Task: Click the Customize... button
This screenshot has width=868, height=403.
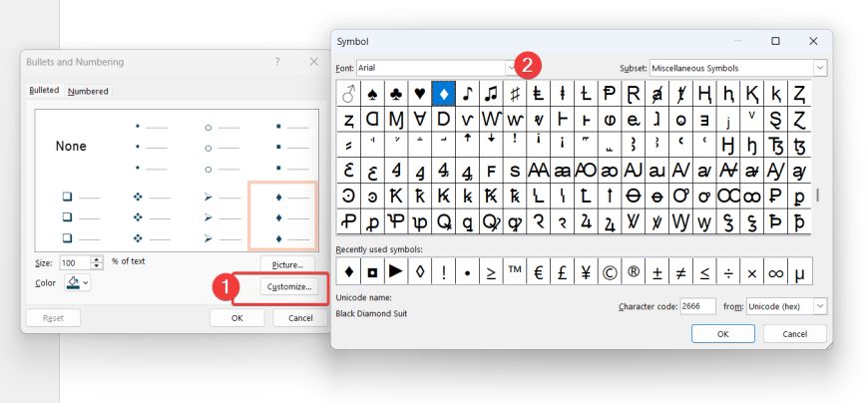Action: coord(289,286)
